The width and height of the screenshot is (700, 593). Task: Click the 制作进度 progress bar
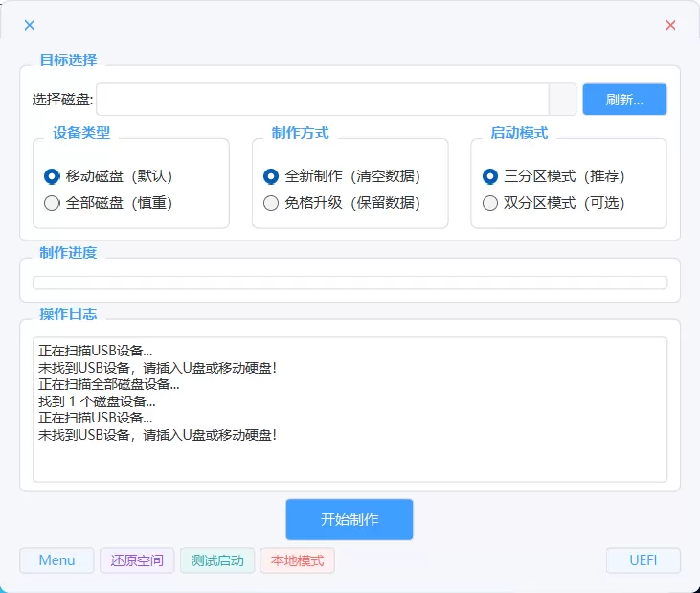[x=350, y=283]
